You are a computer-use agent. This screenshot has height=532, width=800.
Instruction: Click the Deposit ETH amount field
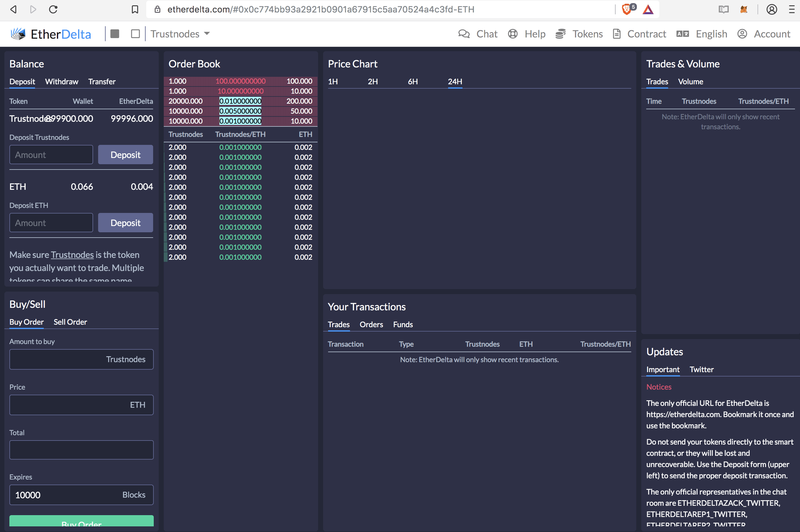pos(51,223)
